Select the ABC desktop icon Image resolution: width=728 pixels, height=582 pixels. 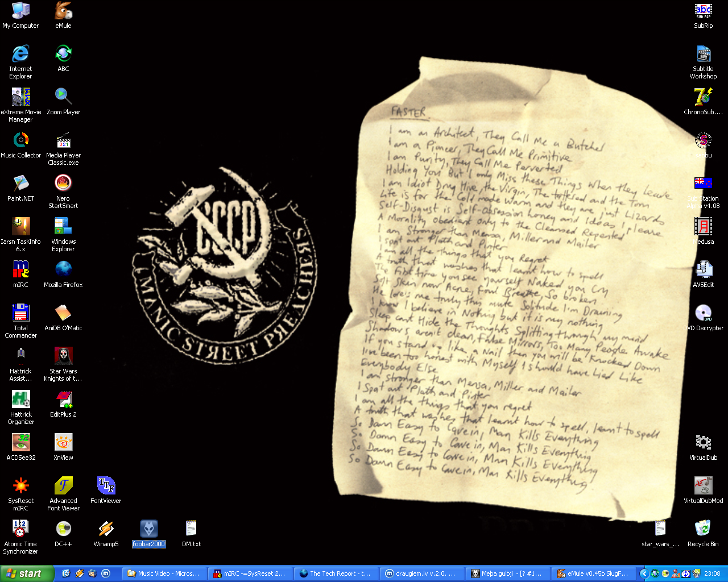63,59
